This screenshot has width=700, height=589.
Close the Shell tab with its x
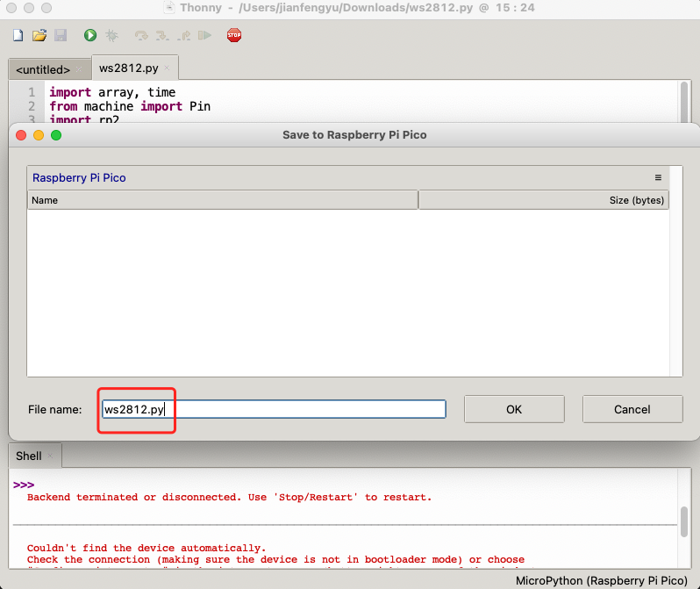tap(51, 456)
